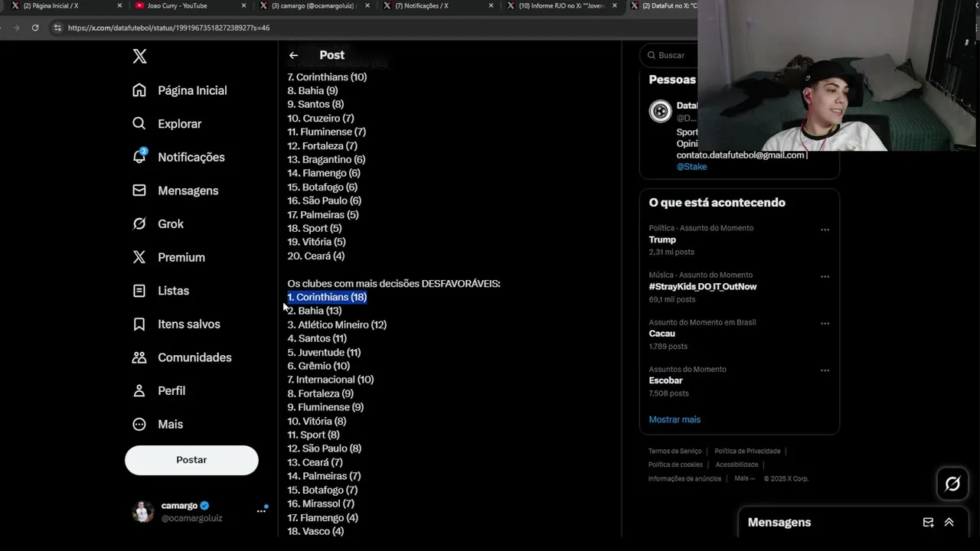Open account menu three dots beside camargo
This screenshot has width=980, height=551.
(261, 510)
